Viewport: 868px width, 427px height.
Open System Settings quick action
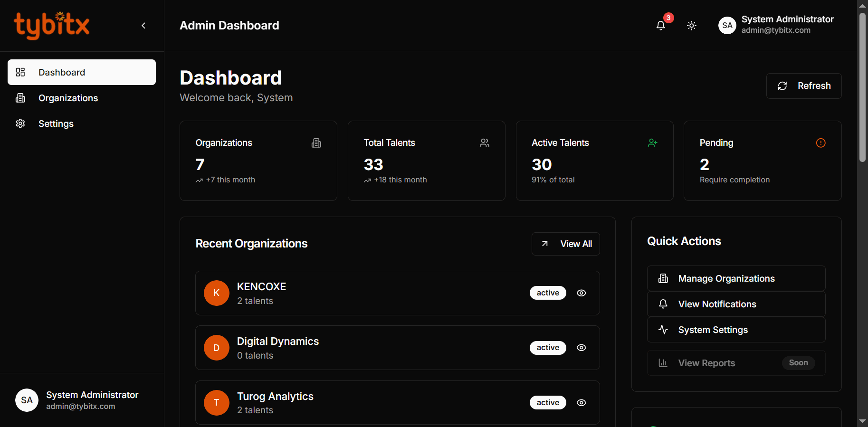736,330
